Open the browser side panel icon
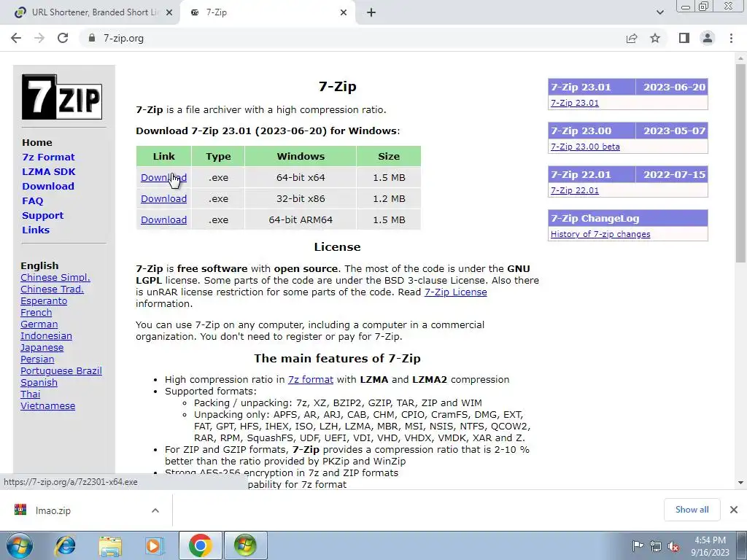The height and width of the screenshot is (560, 747). (x=684, y=38)
